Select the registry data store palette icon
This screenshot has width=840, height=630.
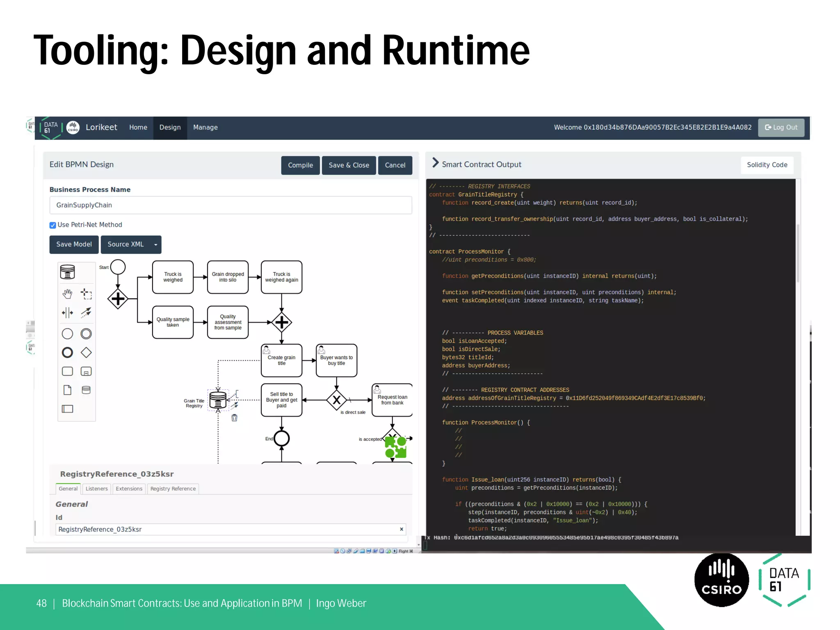click(68, 272)
